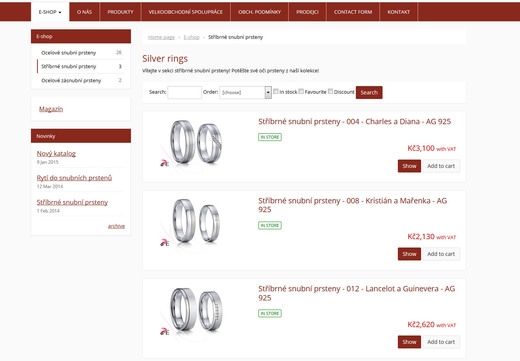Screen dimensions: 520x361
Task: Add Charles a Diana rings to cart
Action: point(441,166)
